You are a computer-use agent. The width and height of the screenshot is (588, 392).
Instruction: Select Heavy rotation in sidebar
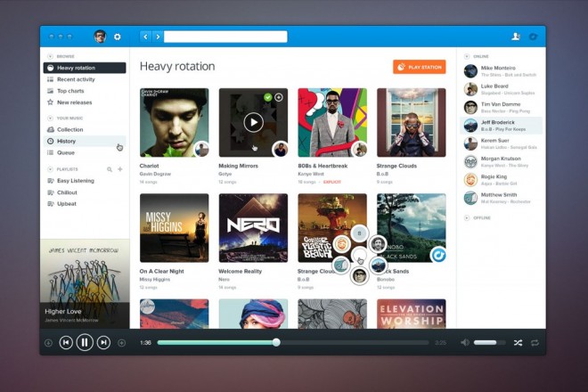coord(85,68)
